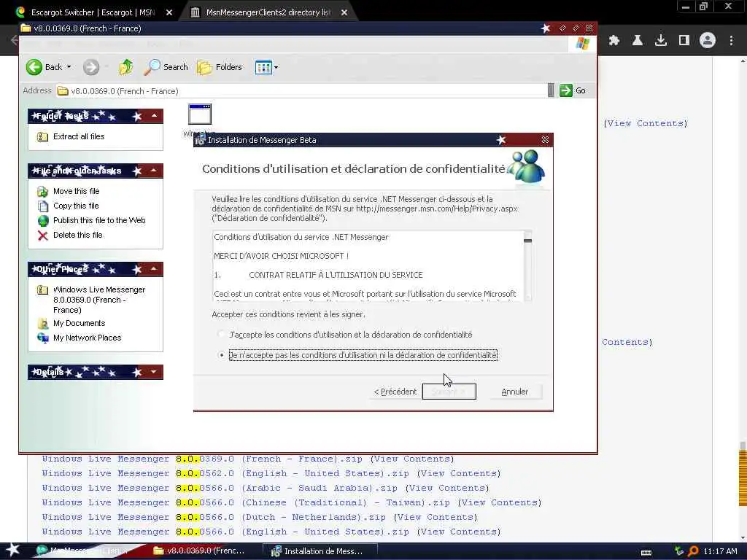
Task: Open 8.0.0566.0 Dutch - Netherlands zip link
Action: coord(214,517)
